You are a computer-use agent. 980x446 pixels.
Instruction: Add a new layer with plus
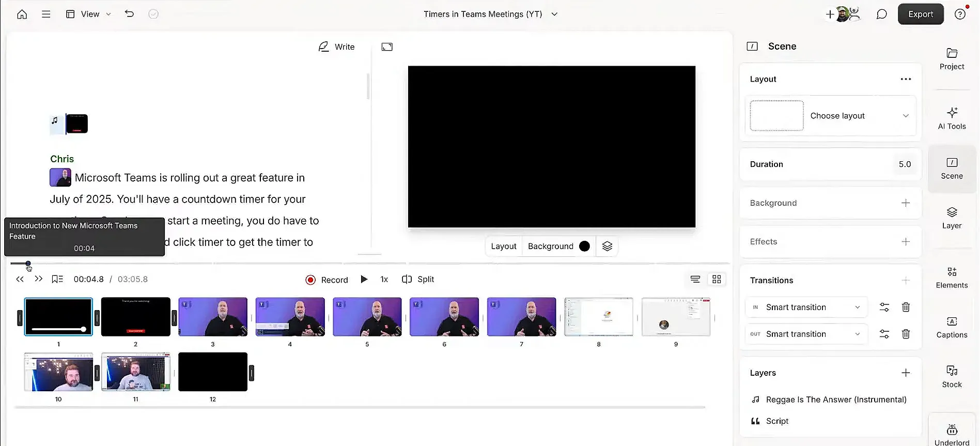[906, 373]
